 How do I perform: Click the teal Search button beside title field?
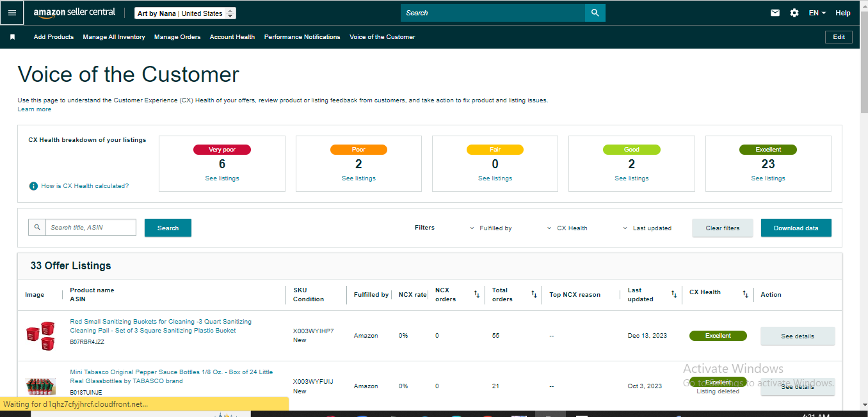168,228
